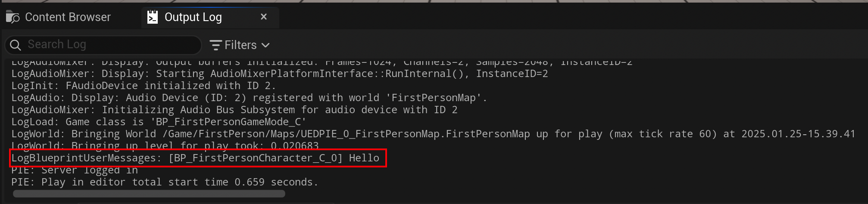
Task: Select the LogBlueprintUserMessages Hello log line
Action: [195, 158]
